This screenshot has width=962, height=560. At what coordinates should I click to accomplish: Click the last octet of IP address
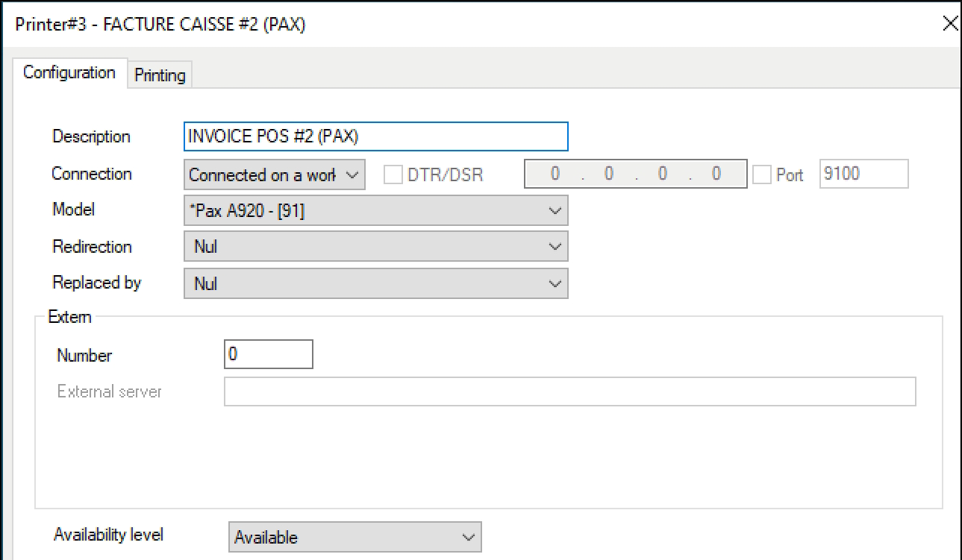(x=716, y=174)
